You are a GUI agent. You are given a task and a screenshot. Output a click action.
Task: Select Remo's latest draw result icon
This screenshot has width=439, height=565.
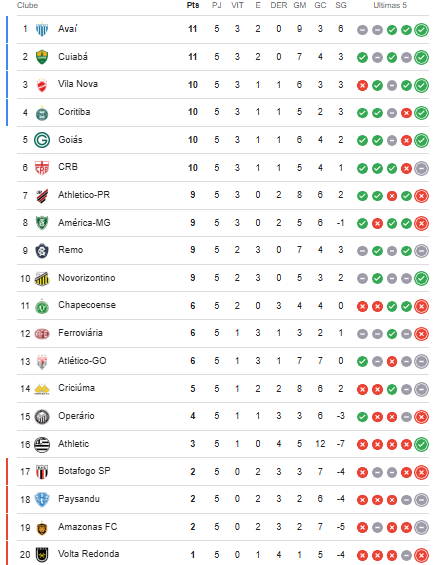tap(421, 251)
